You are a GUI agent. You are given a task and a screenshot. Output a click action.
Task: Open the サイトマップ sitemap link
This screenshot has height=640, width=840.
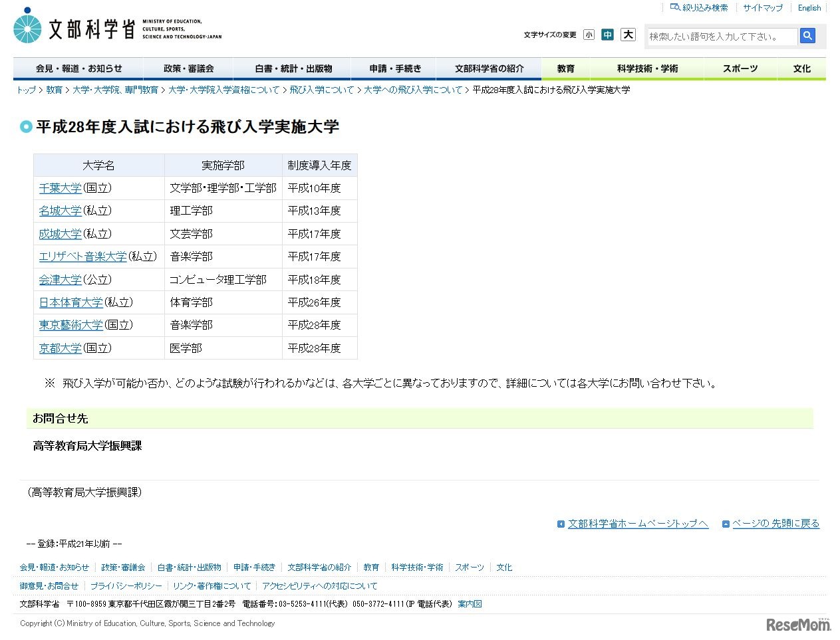[x=762, y=7]
